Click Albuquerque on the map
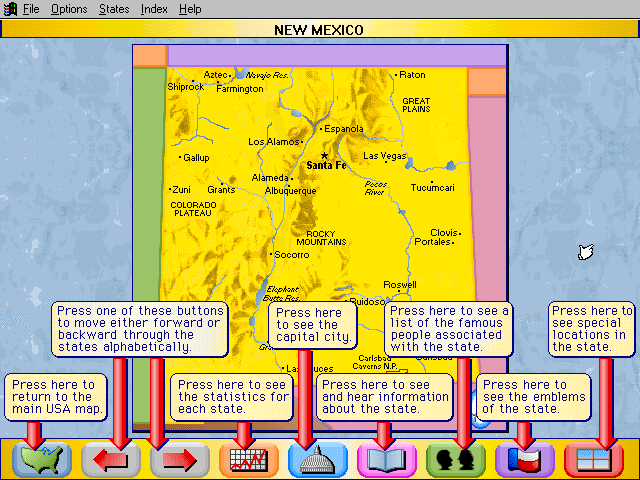Screen dimensions: 640x480 290,190
